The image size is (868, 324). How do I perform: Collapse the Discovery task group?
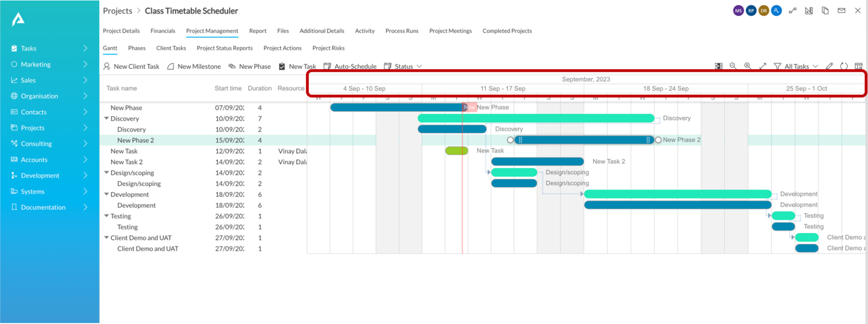tap(106, 118)
